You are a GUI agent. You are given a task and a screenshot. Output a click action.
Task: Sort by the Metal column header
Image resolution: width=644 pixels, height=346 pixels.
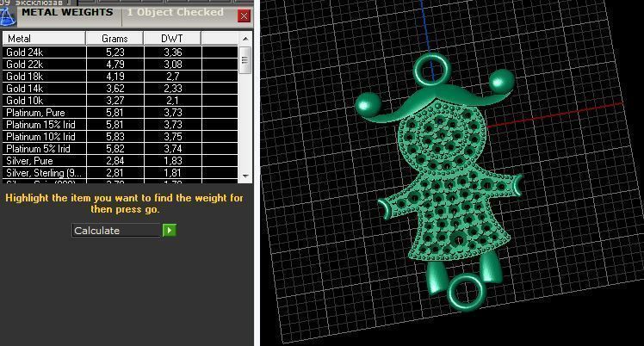click(x=43, y=39)
